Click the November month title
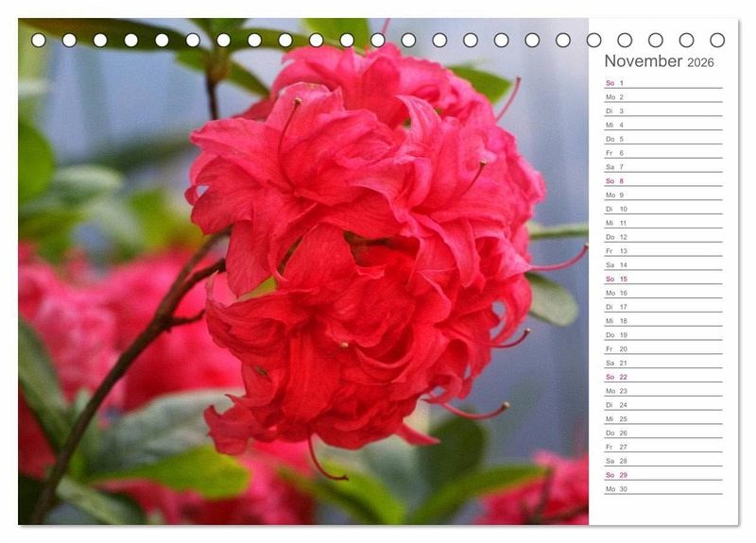Viewport: 756px width, 543px height. click(643, 61)
